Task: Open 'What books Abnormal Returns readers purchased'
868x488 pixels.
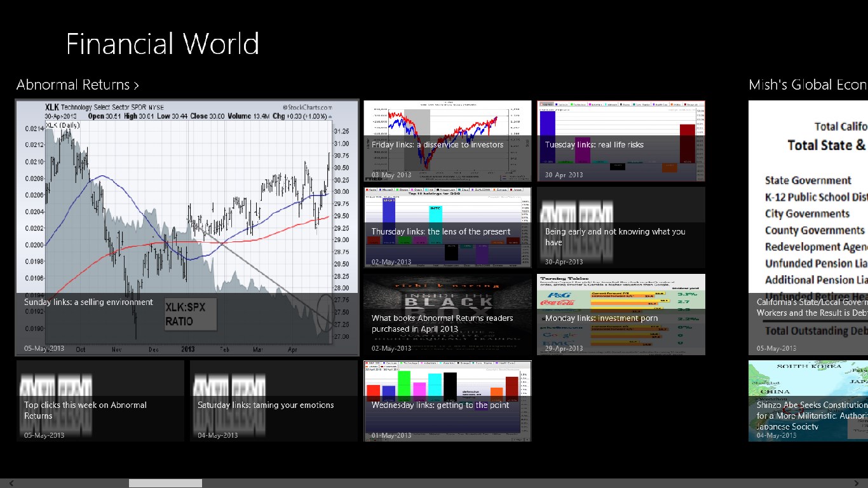Action: click(447, 315)
